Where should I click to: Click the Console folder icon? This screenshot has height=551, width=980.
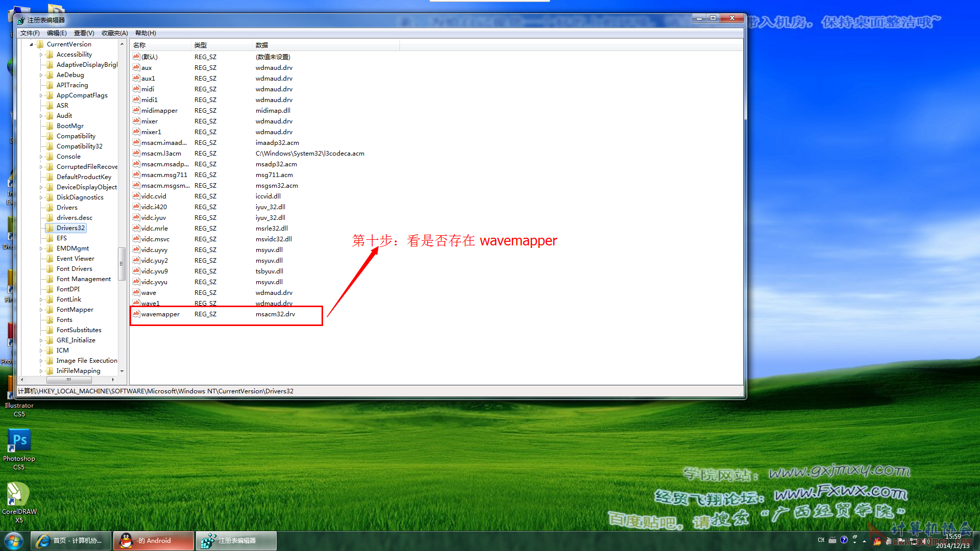pyautogui.click(x=50, y=157)
